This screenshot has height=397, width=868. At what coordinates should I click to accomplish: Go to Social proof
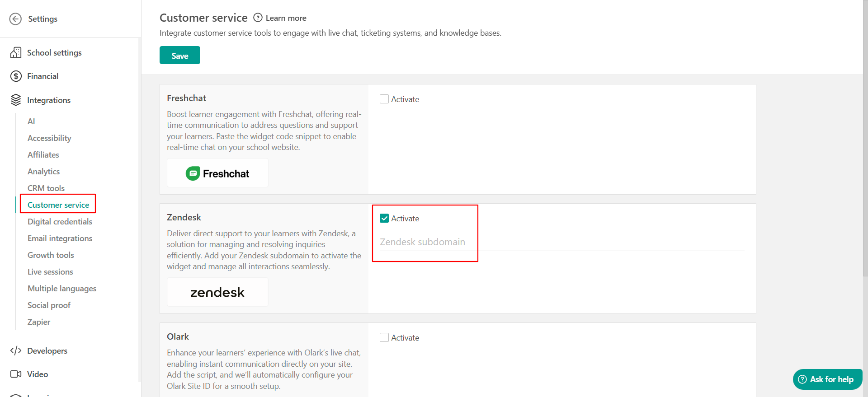click(49, 305)
